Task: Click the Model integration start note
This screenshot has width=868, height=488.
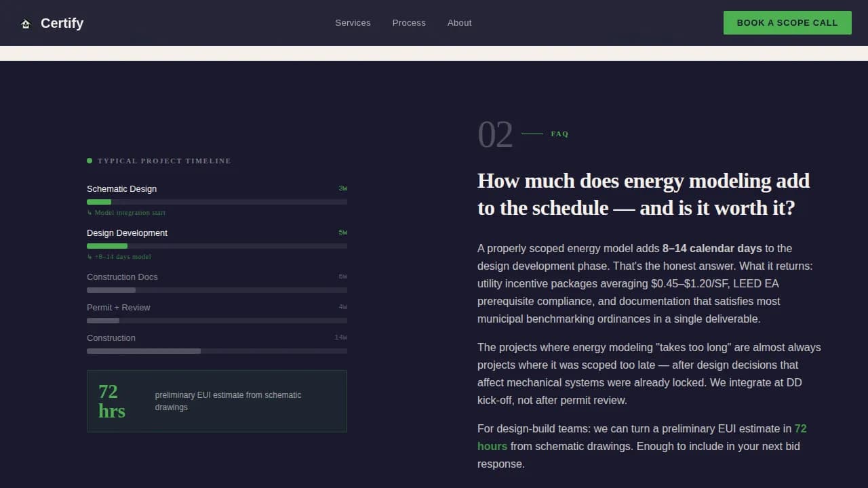Action: point(126,213)
